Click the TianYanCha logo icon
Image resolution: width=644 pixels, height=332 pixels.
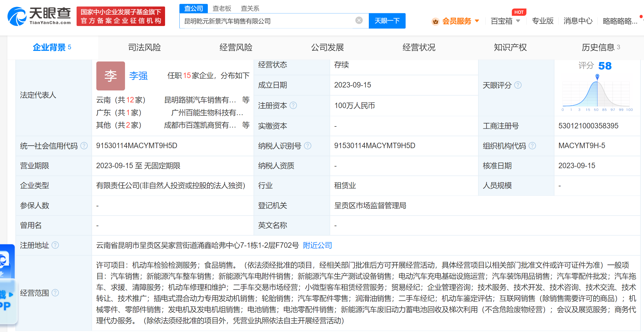click(17, 16)
